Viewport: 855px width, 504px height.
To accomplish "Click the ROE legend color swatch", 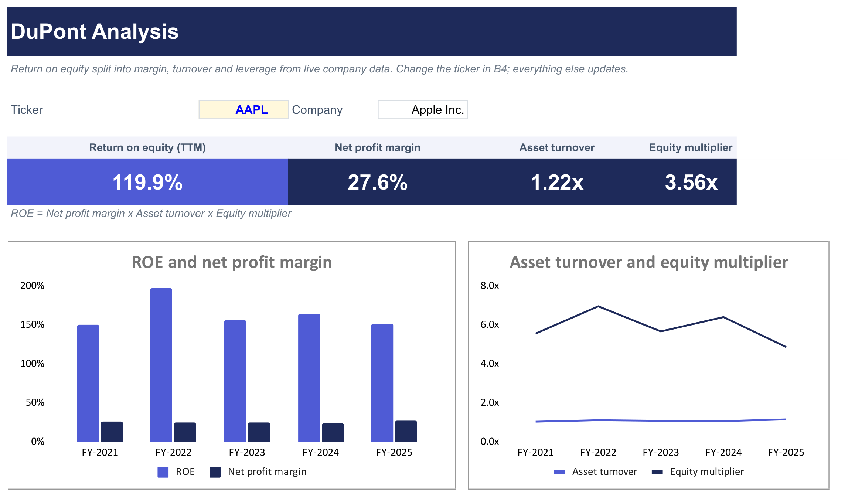I will tap(163, 472).
